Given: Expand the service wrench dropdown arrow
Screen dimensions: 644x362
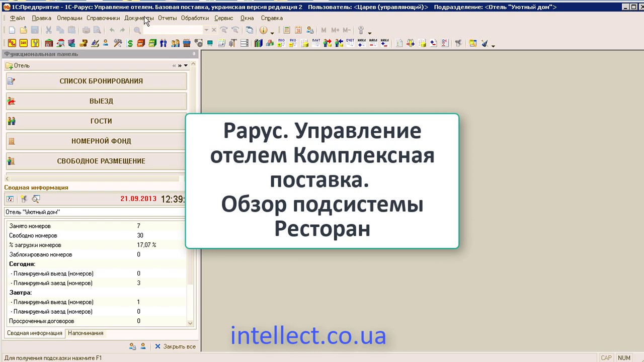Looking at the screenshot, I should pos(369,33).
